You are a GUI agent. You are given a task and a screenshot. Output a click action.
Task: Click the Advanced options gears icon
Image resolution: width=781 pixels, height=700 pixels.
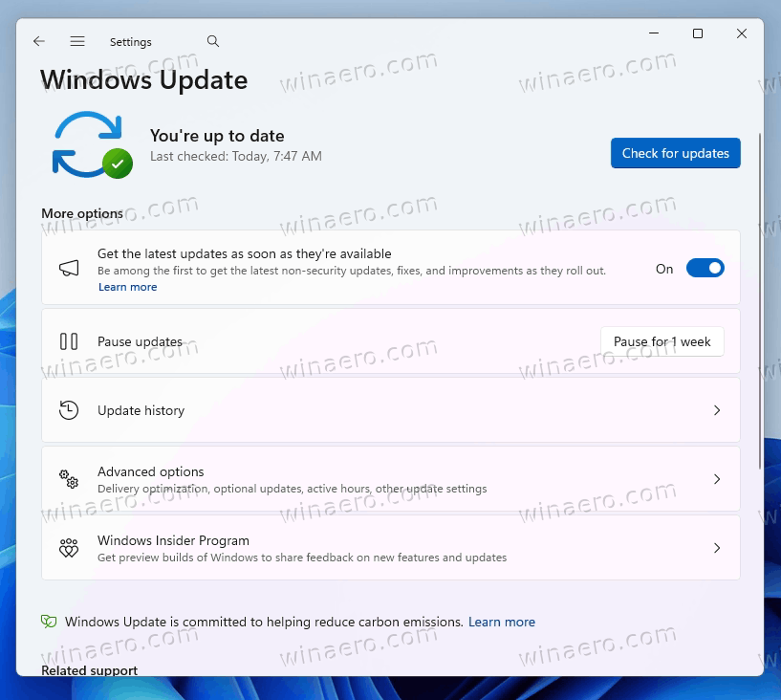69,478
